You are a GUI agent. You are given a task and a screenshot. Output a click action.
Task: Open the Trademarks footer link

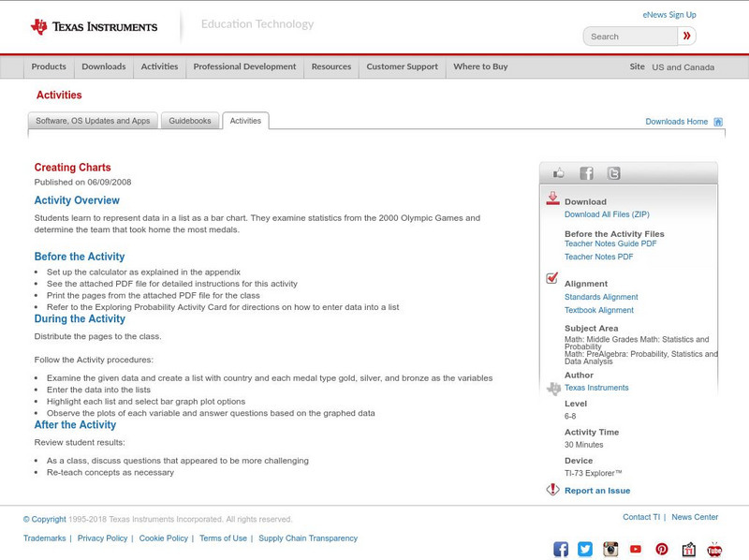44,538
